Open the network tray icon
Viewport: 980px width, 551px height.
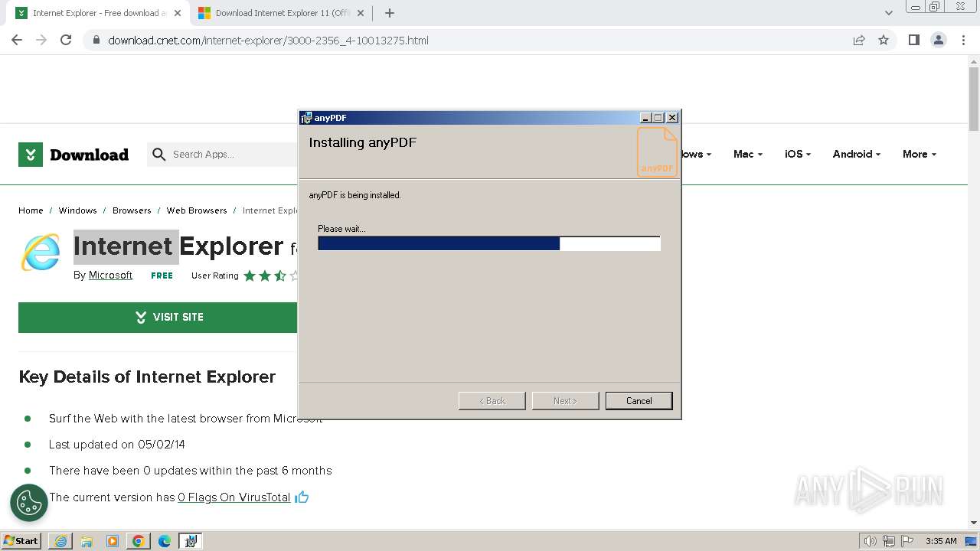click(888, 541)
